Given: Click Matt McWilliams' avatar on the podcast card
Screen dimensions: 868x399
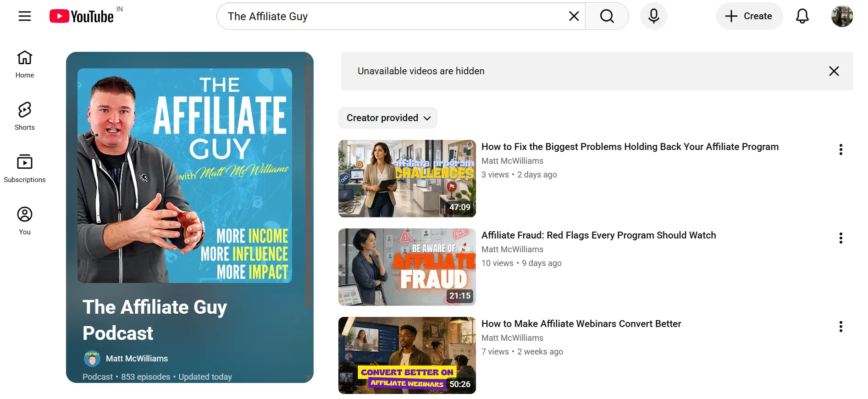Looking at the screenshot, I should [92, 359].
